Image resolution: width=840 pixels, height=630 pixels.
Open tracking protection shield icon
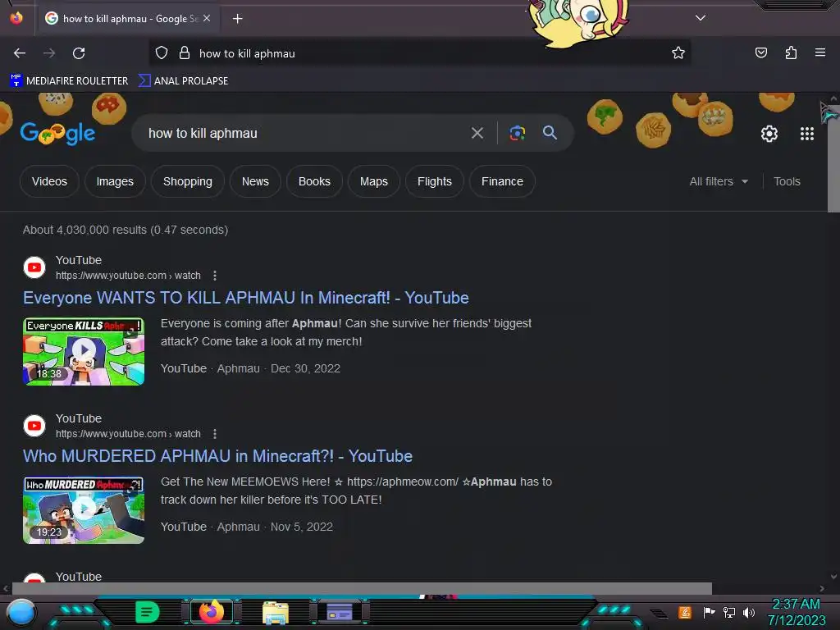[x=162, y=53]
